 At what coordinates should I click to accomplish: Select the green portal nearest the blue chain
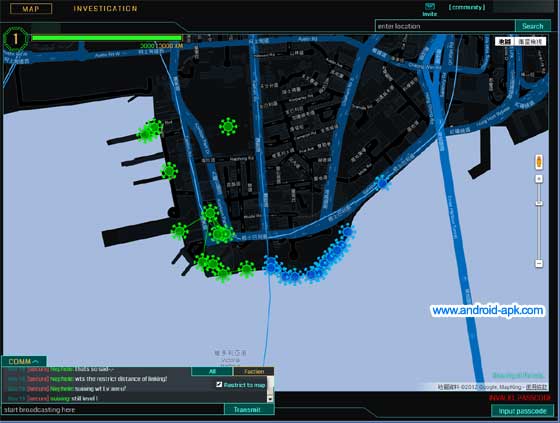246,269
